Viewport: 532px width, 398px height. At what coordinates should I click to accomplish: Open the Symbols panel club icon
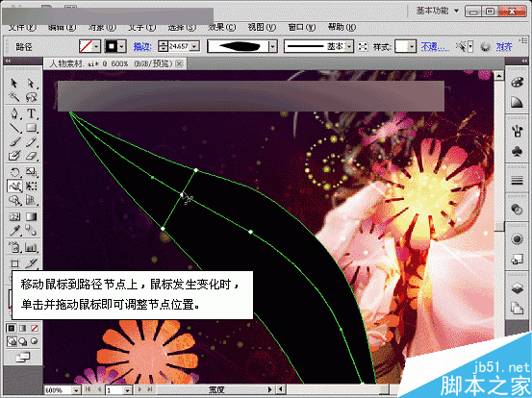(x=517, y=151)
